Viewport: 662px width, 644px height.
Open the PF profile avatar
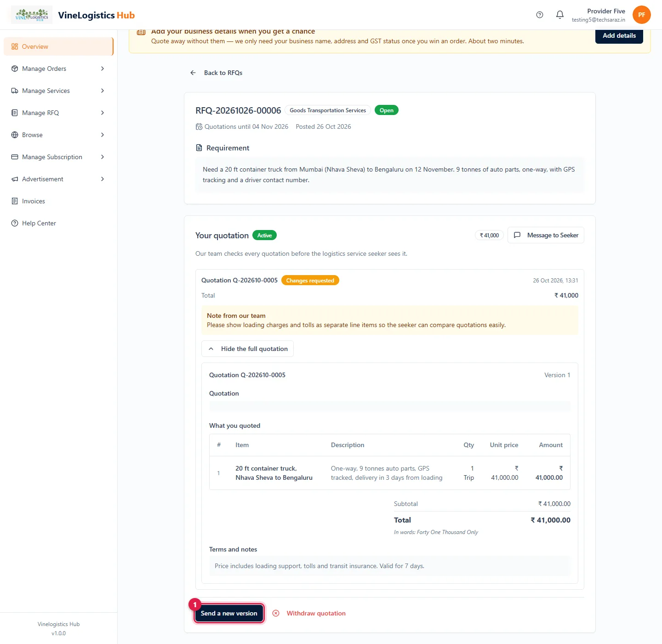point(642,15)
